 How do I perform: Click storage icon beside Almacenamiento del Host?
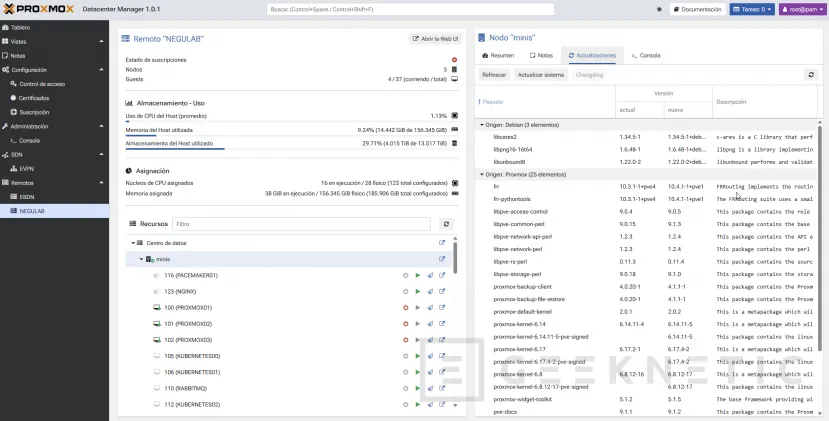click(x=454, y=143)
